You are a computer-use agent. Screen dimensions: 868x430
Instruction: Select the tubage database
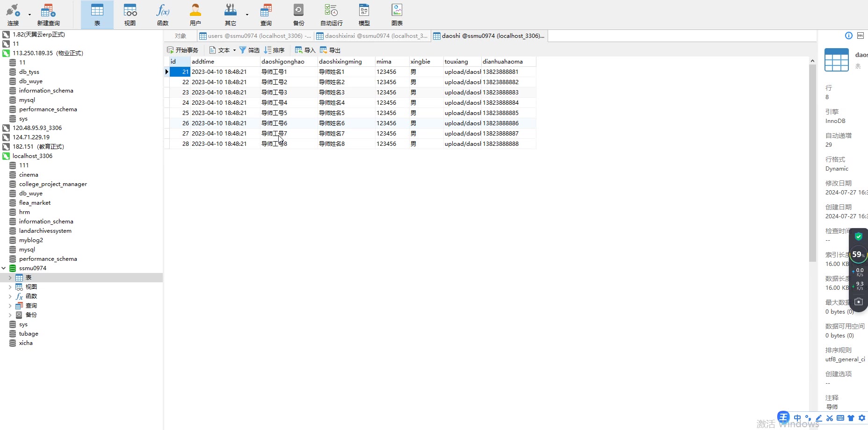(x=29, y=334)
